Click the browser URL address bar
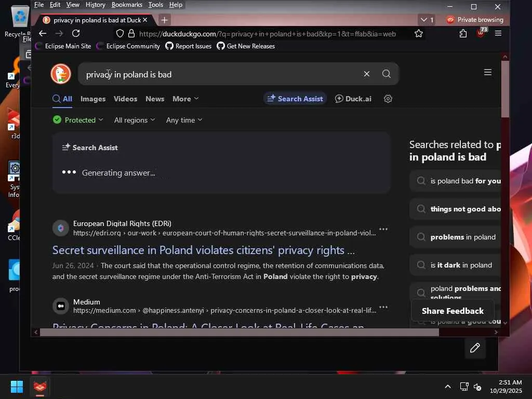The image size is (532, 399). 268,34
